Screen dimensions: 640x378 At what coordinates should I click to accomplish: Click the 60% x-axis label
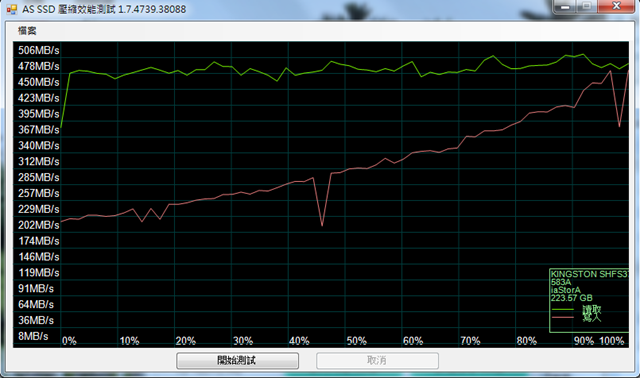coord(413,341)
